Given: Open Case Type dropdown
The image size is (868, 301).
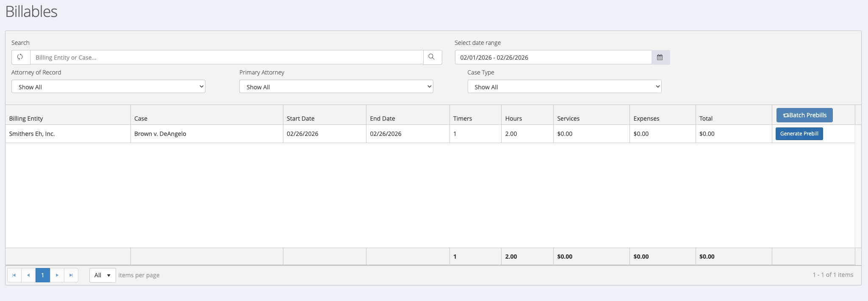Looking at the screenshot, I should pyautogui.click(x=564, y=87).
